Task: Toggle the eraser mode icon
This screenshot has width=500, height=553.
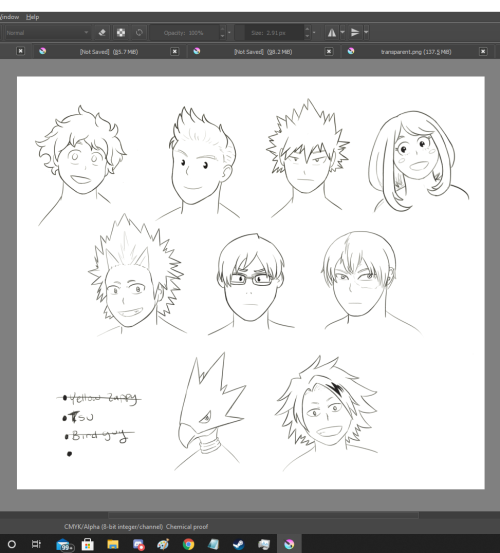Action: (102, 33)
